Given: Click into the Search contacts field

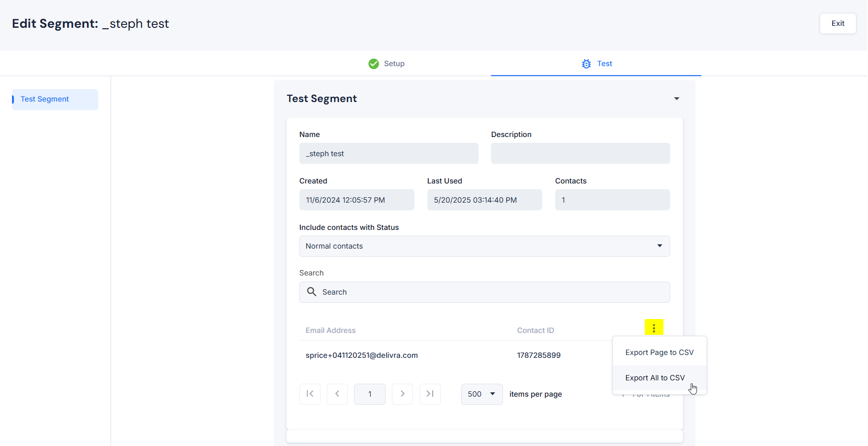Looking at the screenshot, I should (493, 292).
